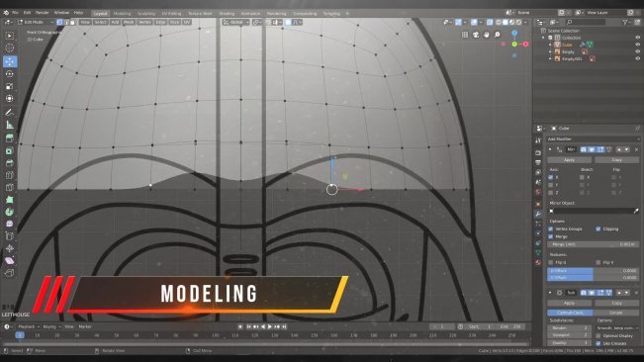Activate the Rotate tool
This screenshot has height=362, width=644.
10,74
